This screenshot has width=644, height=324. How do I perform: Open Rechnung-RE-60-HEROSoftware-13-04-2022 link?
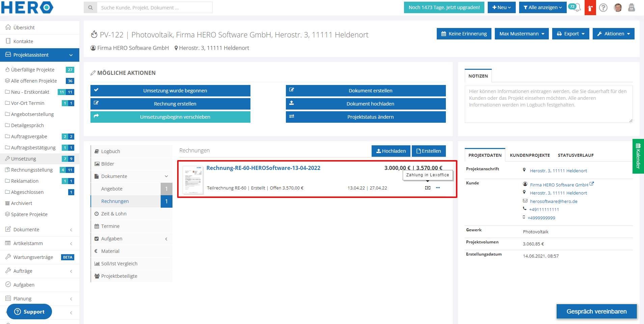263,168
